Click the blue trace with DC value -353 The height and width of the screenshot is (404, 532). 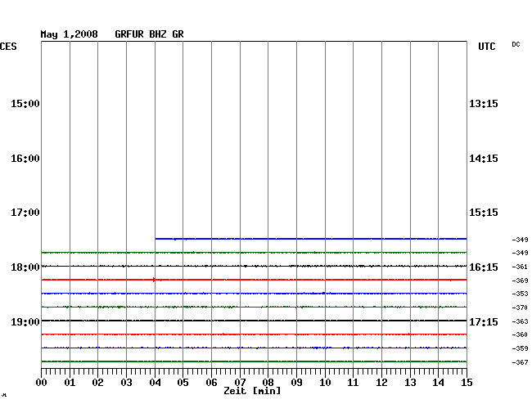point(254,293)
